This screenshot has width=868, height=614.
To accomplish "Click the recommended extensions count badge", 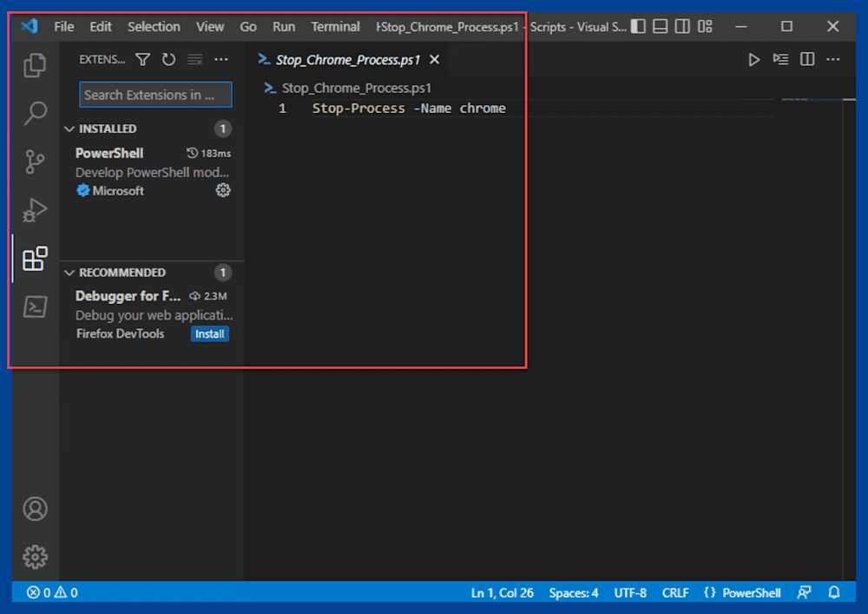I will [222, 273].
